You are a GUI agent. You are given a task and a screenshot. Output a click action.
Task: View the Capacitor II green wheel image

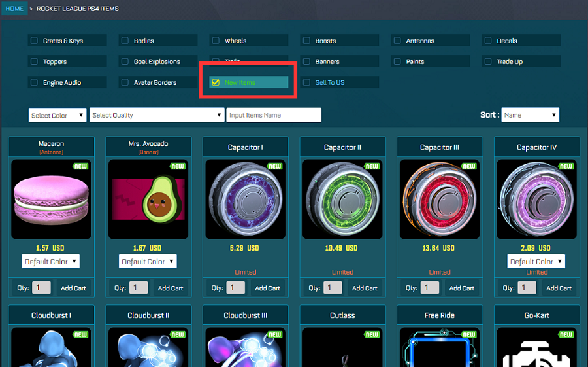[342, 199]
